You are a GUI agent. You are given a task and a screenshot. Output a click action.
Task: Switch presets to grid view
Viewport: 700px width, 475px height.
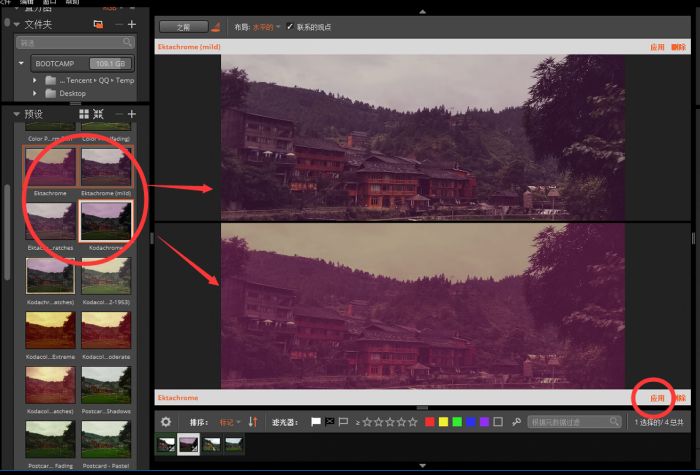point(84,114)
